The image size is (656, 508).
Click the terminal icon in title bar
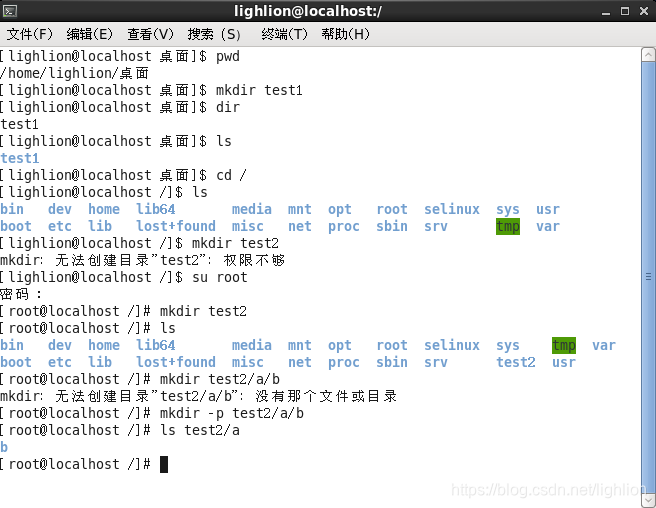coord(10,11)
